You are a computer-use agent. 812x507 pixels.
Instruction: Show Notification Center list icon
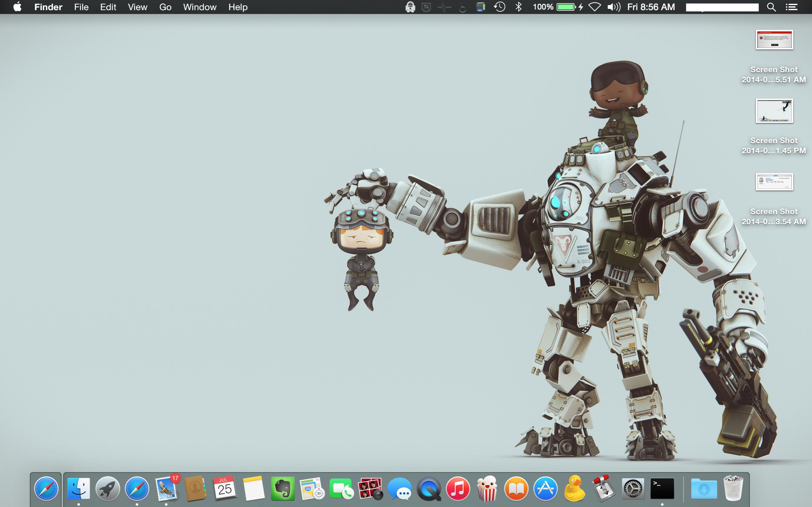point(791,7)
